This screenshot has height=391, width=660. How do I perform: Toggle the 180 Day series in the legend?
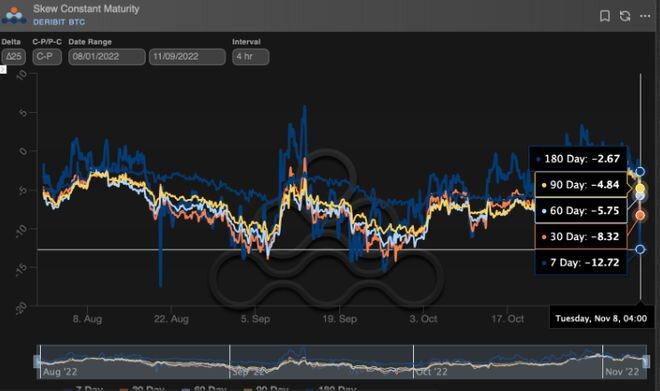[331, 388]
